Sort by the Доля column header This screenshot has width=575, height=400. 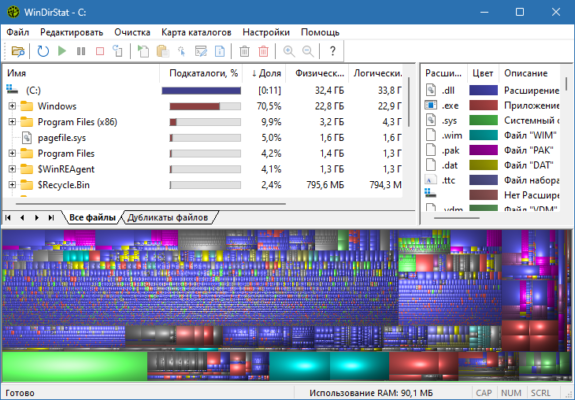coord(264,73)
